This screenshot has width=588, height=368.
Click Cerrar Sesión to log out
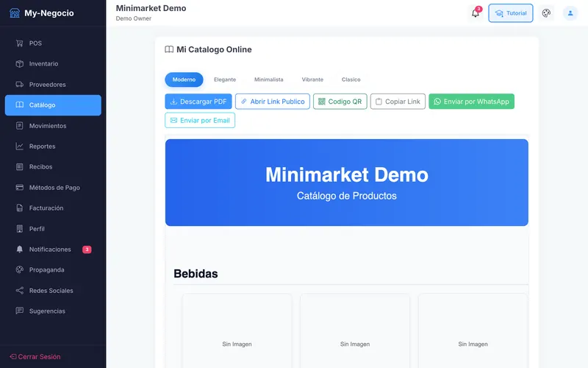35,357
